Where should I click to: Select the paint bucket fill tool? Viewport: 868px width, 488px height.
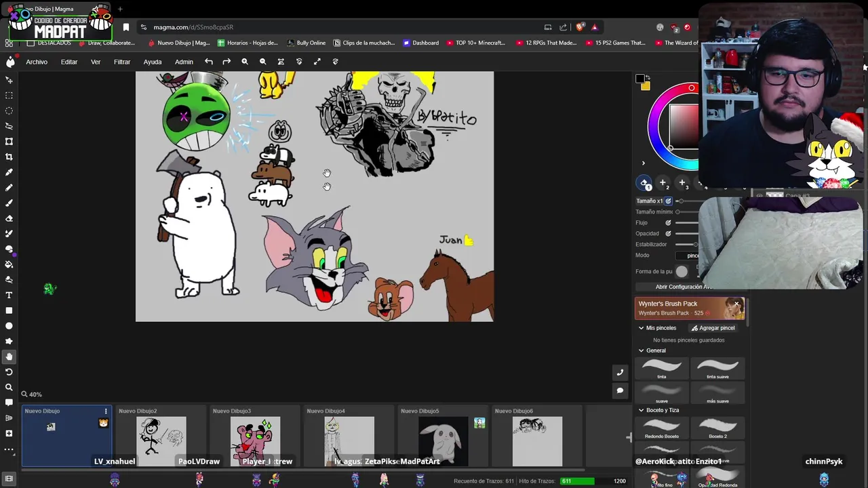9,264
